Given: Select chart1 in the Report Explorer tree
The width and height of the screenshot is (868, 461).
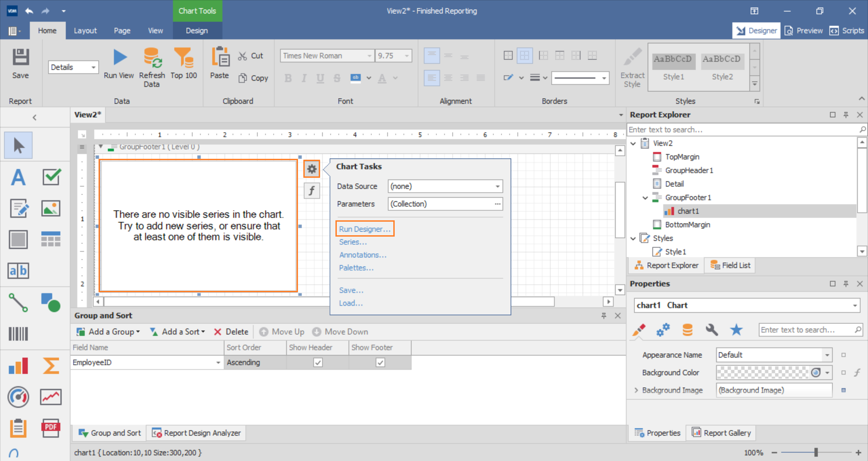Looking at the screenshot, I should tap(688, 211).
